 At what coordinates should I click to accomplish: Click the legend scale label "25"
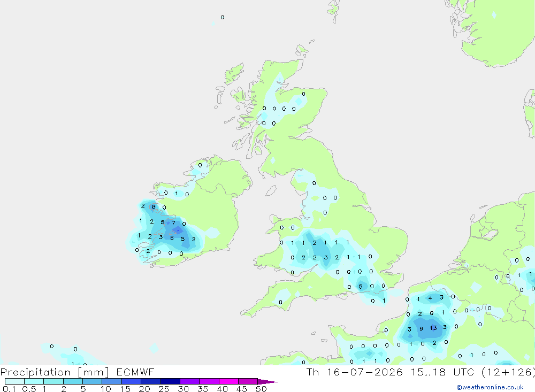(164, 389)
